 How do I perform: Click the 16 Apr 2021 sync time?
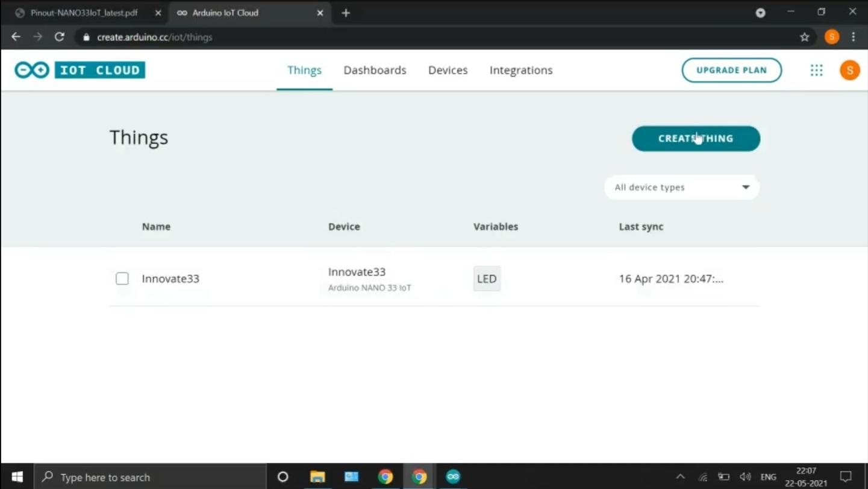click(x=671, y=279)
